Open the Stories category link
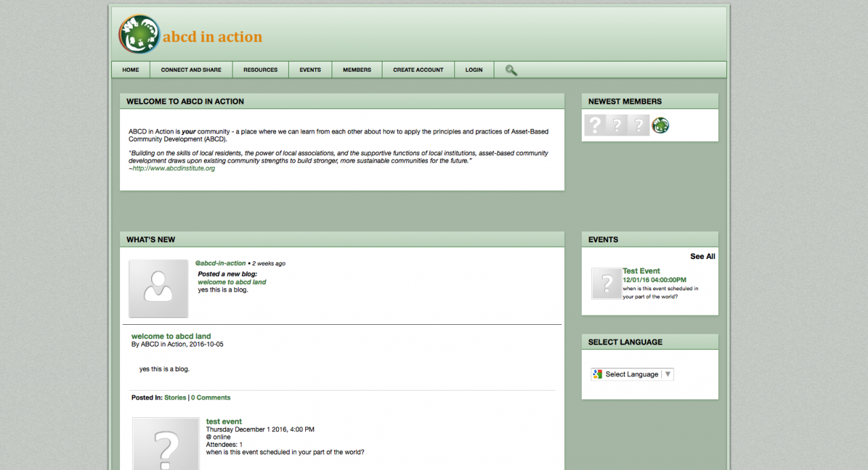 175,397
